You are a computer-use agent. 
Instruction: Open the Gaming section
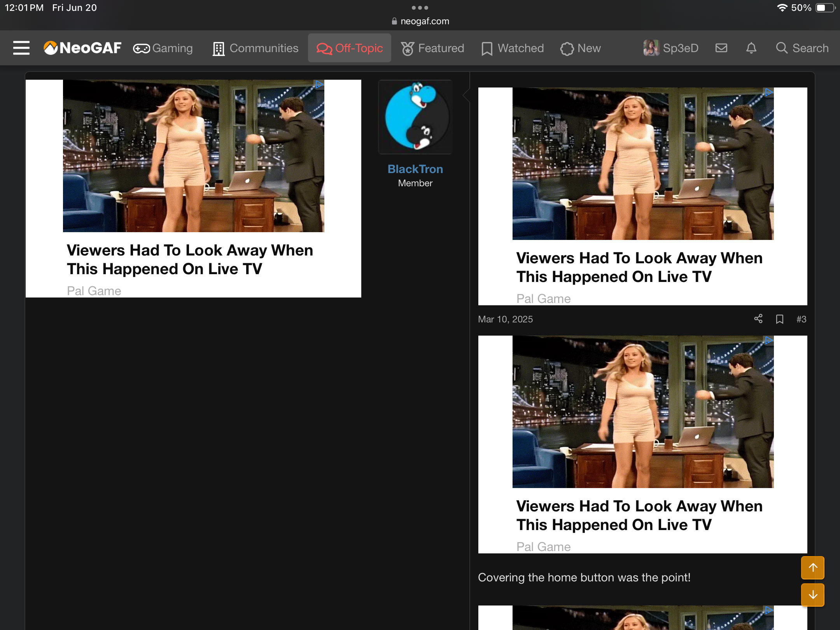pyautogui.click(x=163, y=48)
